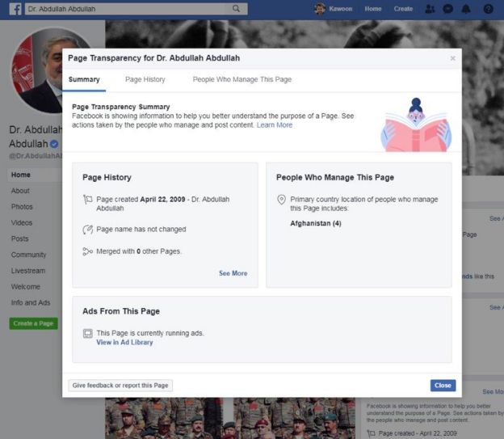Screen dimensions: 504x439
Task: Click the verified badge next to Abdullah
Action: (x=54, y=144)
